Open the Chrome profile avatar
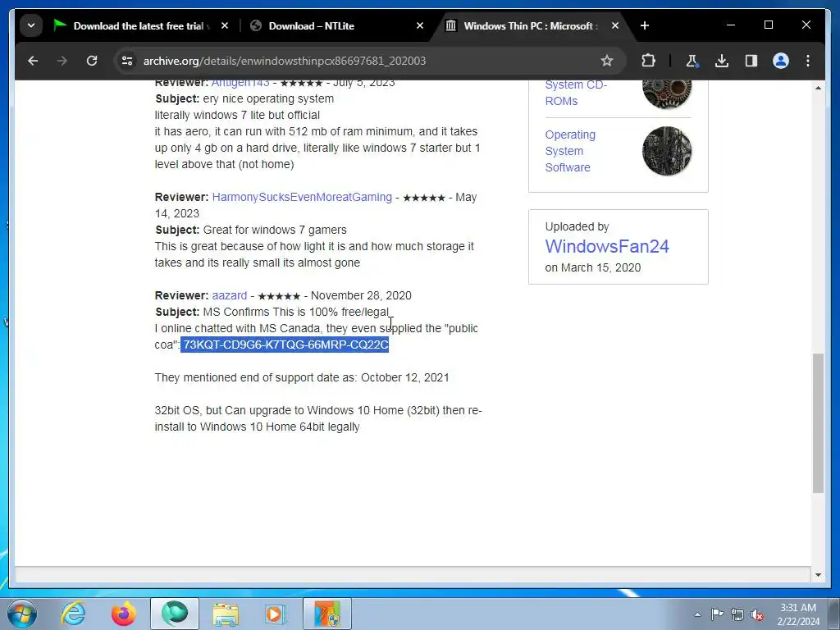The image size is (840, 630). point(781,61)
